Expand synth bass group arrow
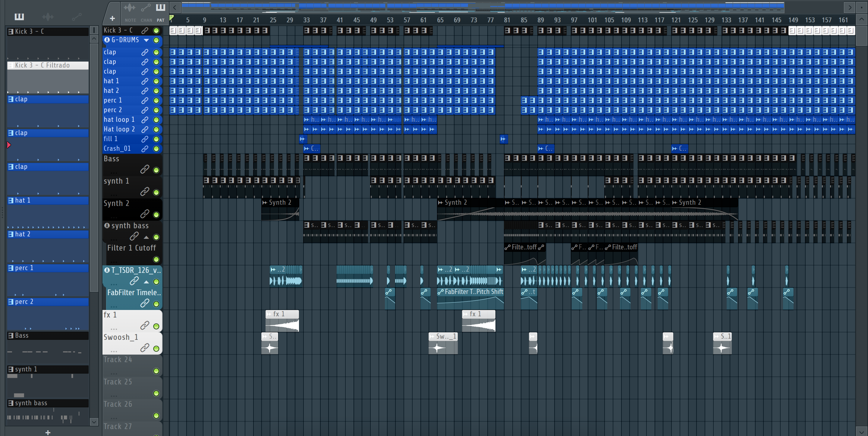 pos(146,237)
